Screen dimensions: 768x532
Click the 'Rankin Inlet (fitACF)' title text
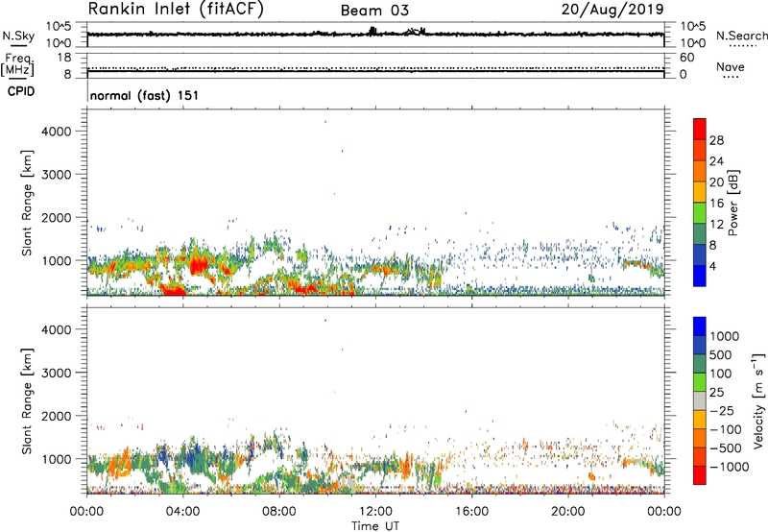coord(176,10)
